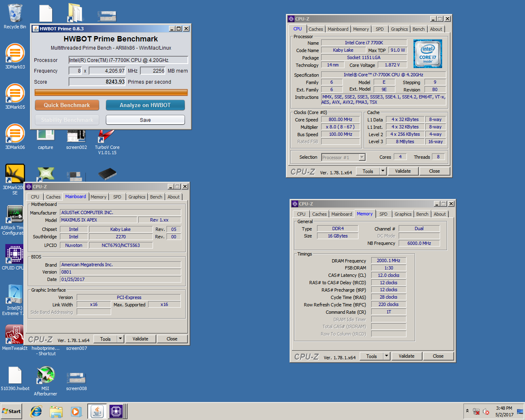Open the SPD tab in the top-right CPU-Z window
525x420 pixels.
click(380, 29)
